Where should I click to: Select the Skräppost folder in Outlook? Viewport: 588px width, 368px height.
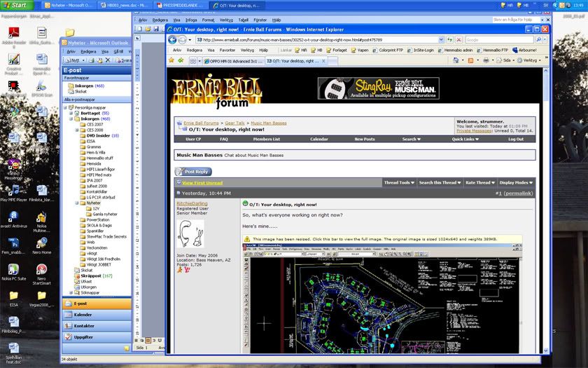pyautogui.click(x=93, y=275)
